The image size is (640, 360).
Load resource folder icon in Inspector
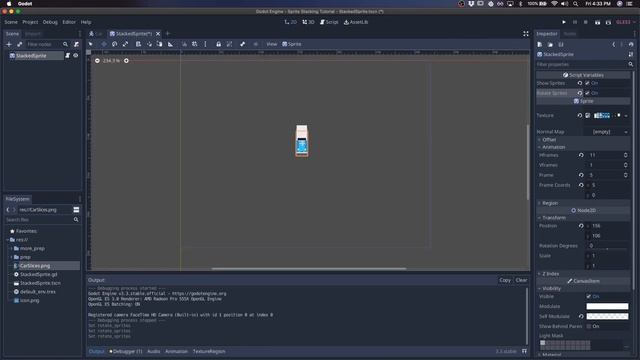[550, 44]
